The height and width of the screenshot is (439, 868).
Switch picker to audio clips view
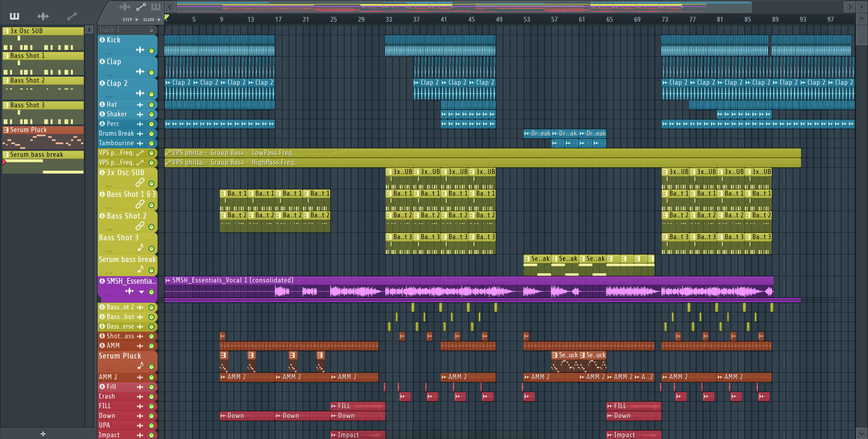coord(43,16)
